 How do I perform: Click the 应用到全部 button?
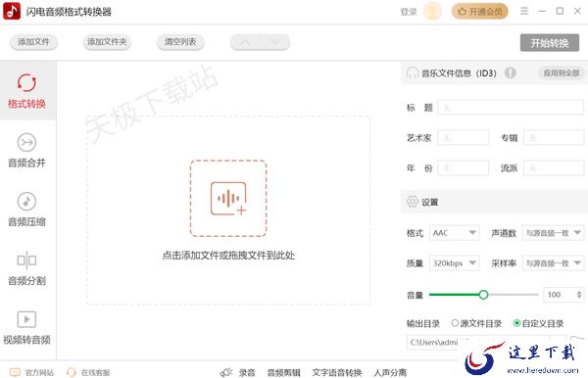(x=562, y=72)
